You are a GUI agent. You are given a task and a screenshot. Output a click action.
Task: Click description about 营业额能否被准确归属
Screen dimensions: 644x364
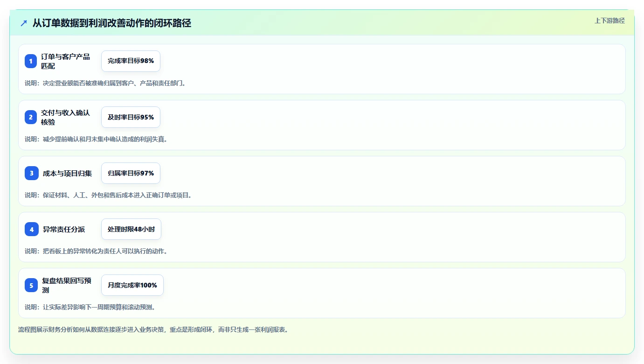pos(105,83)
